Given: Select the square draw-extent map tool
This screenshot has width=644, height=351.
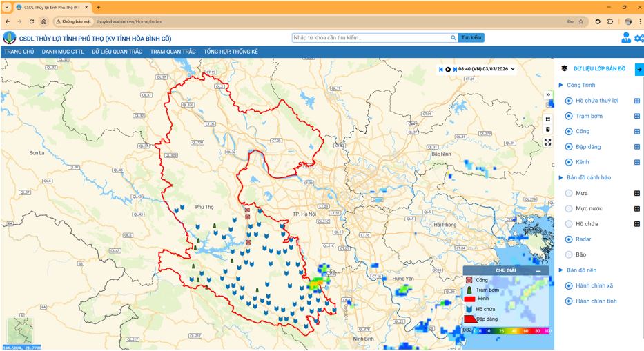Looking at the screenshot, I should click(548, 119).
